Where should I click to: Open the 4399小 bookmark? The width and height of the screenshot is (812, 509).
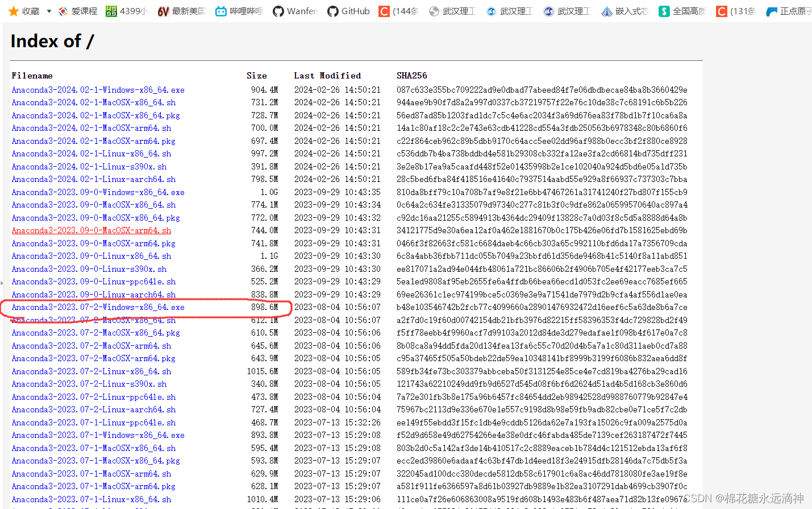pos(127,11)
